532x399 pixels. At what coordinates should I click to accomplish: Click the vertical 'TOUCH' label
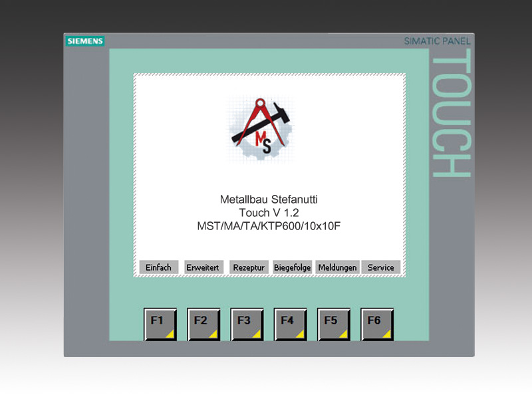point(452,113)
